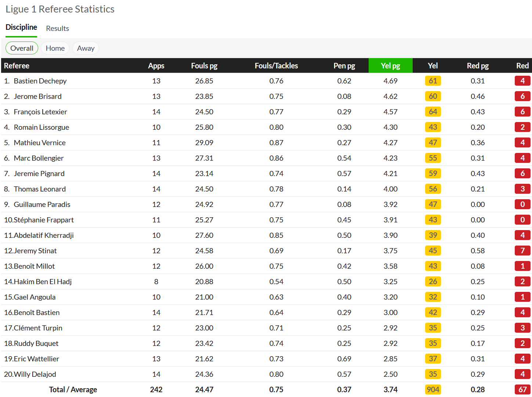
Task: Sort by Red column header
Action: 522,66
